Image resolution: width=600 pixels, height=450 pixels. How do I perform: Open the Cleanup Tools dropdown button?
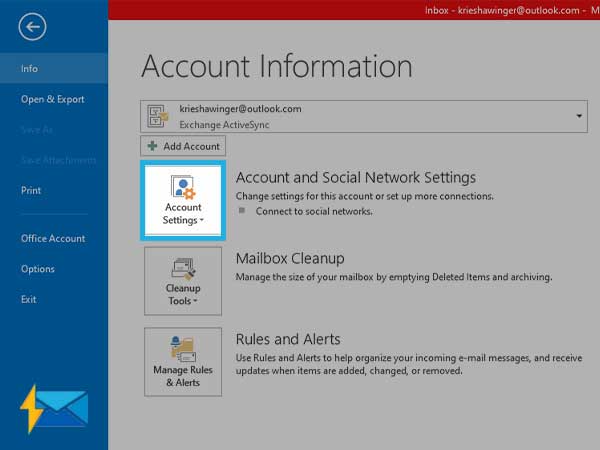(183, 281)
